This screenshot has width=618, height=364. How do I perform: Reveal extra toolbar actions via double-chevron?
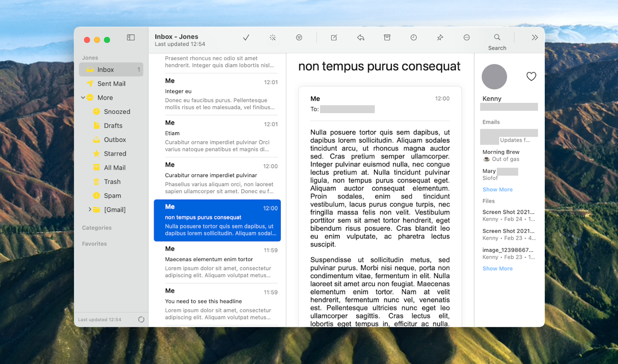pos(535,37)
